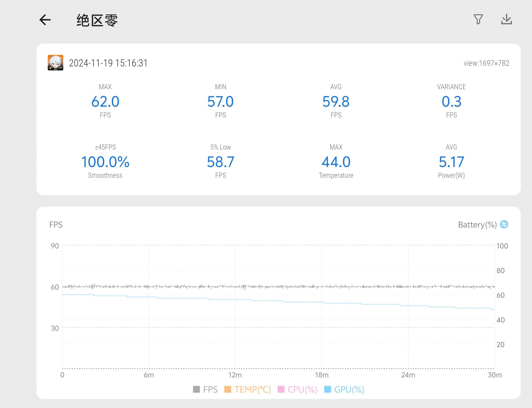Tap the 59.8 AVG FPS value
The width and height of the screenshot is (532, 408).
[x=336, y=102]
